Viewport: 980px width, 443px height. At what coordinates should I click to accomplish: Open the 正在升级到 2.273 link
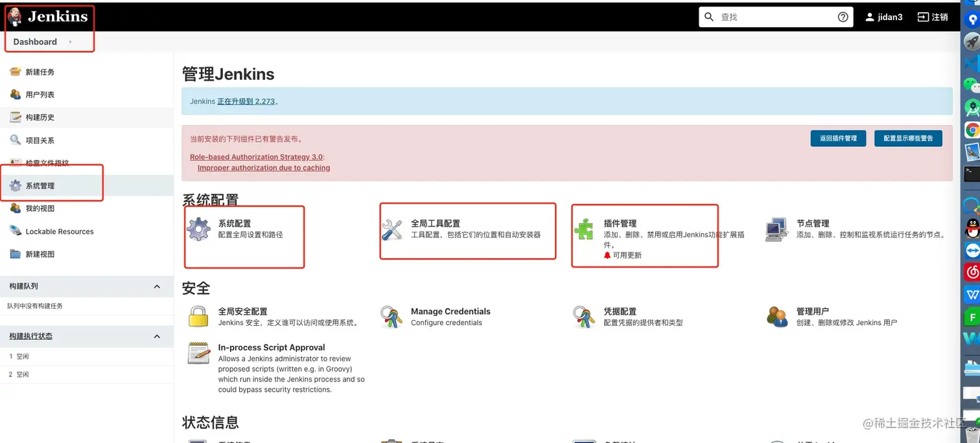(x=246, y=102)
